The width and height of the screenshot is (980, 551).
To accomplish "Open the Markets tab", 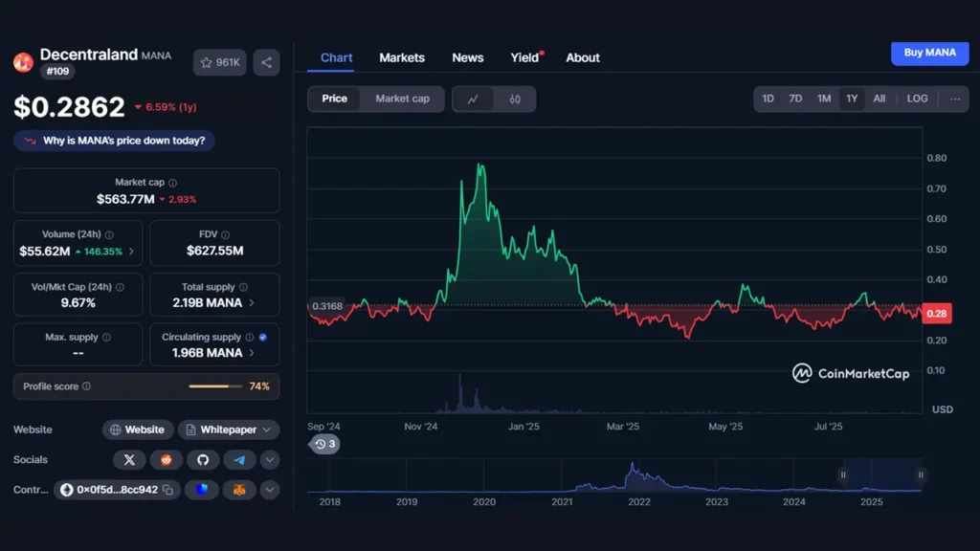I will pyautogui.click(x=402, y=57).
